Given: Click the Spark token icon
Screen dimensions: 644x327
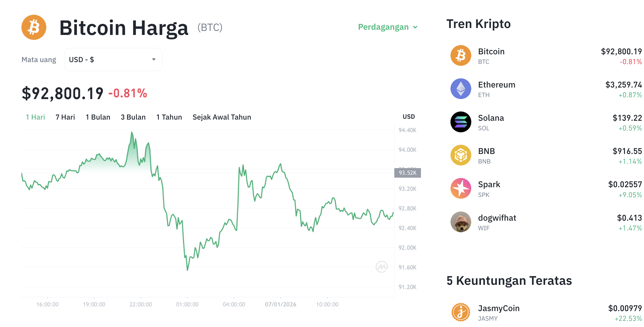Looking at the screenshot, I should [x=461, y=188].
